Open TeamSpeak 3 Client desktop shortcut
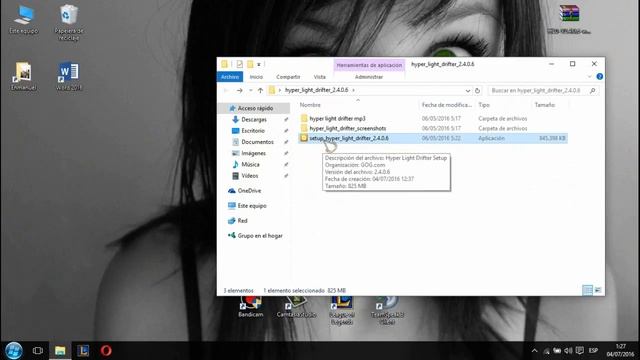 pos(387,311)
